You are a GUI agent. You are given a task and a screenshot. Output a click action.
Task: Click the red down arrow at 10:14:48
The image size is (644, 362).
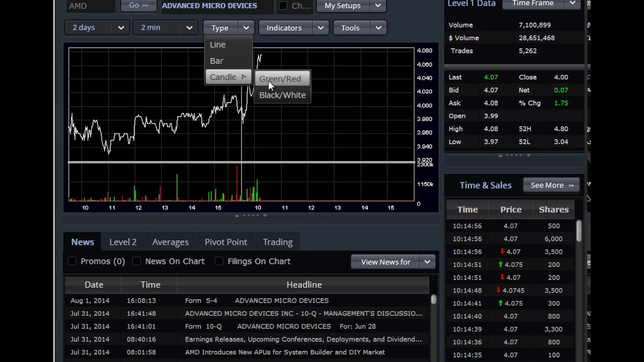click(x=498, y=290)
